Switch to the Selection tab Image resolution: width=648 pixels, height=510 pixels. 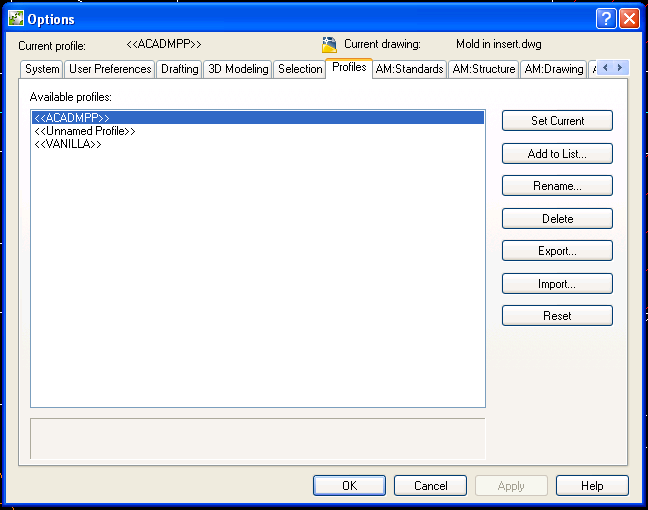(x=300, y=69)
